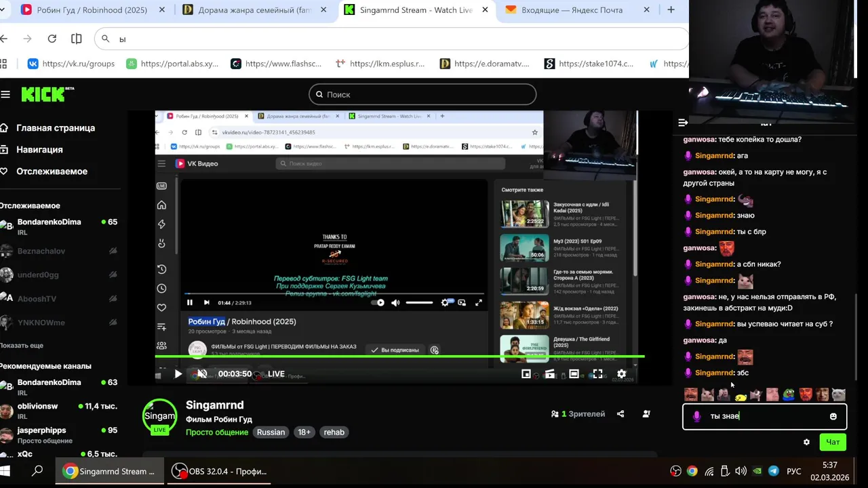Insert the Pepe frog emote
This screenshot has width=868, height=488.
pos(789,394)
